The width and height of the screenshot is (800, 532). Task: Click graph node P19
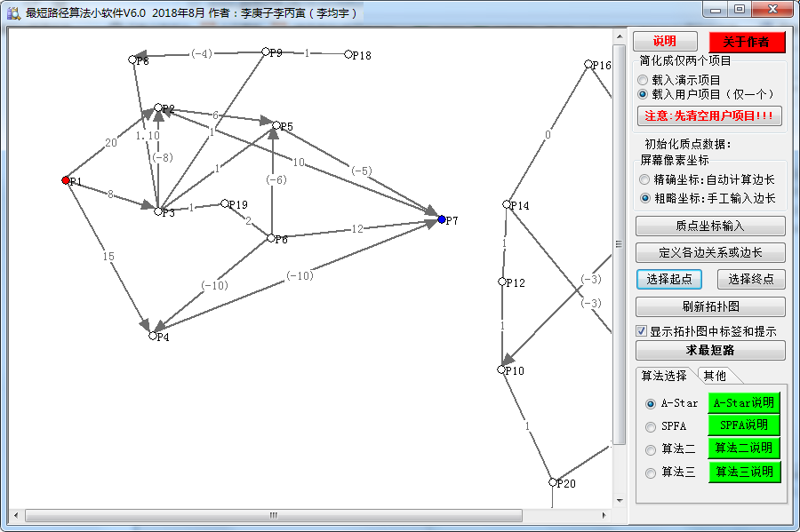point(225,203)
